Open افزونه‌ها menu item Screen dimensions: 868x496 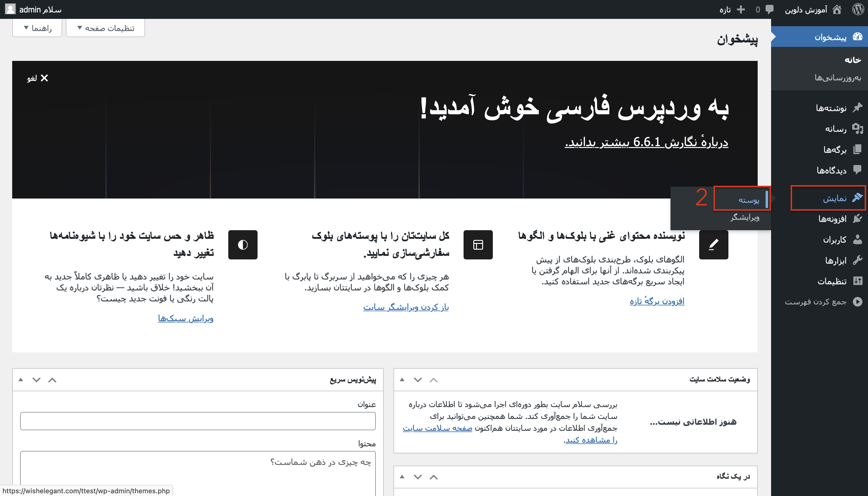820,218
